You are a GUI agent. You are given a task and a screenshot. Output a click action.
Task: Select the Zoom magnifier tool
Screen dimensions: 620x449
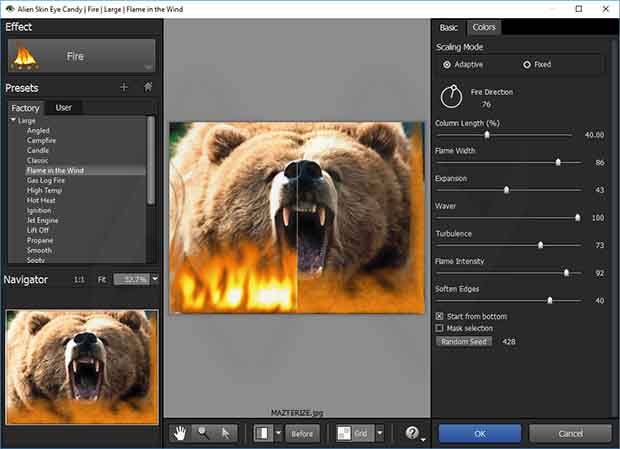click(x=203, y=433)
